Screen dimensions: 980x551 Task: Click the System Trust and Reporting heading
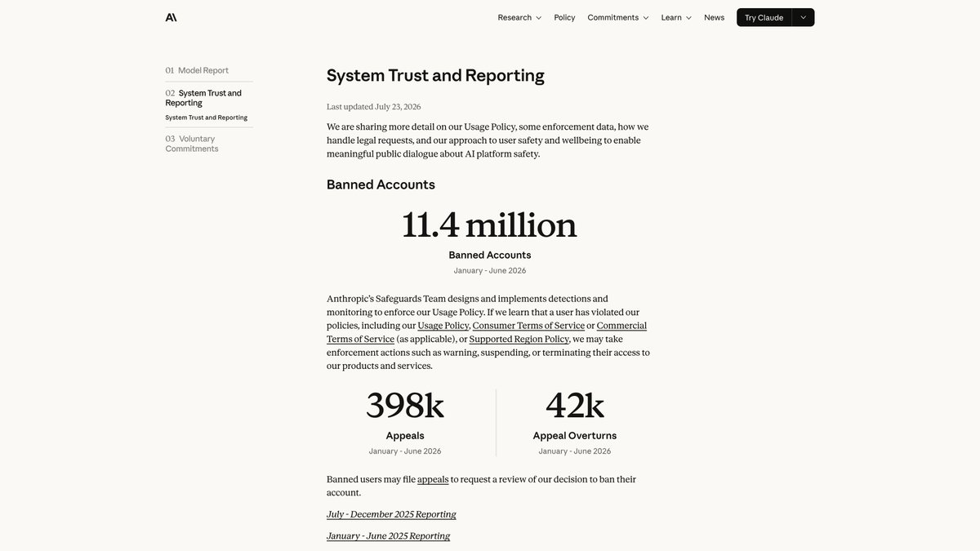[435, 75]
